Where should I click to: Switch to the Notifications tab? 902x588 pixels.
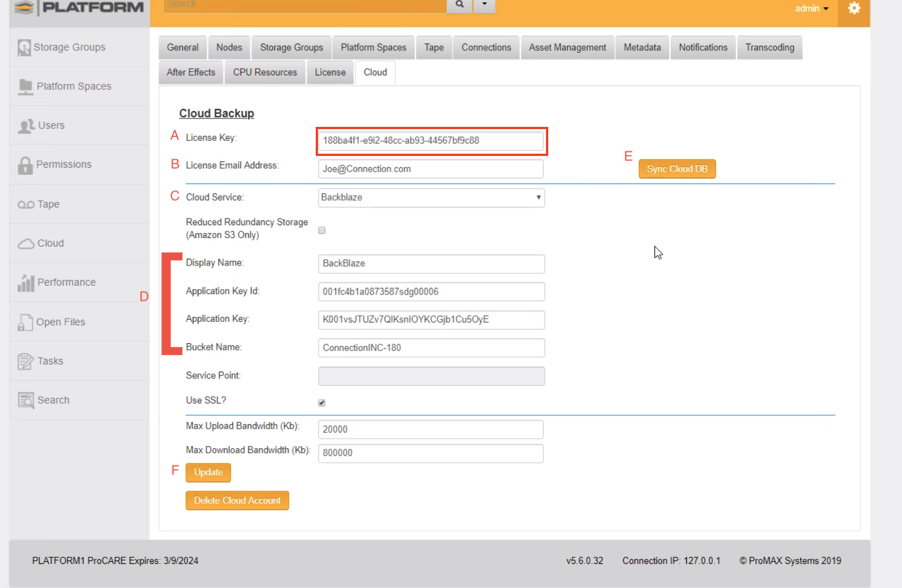click(703, 48)
